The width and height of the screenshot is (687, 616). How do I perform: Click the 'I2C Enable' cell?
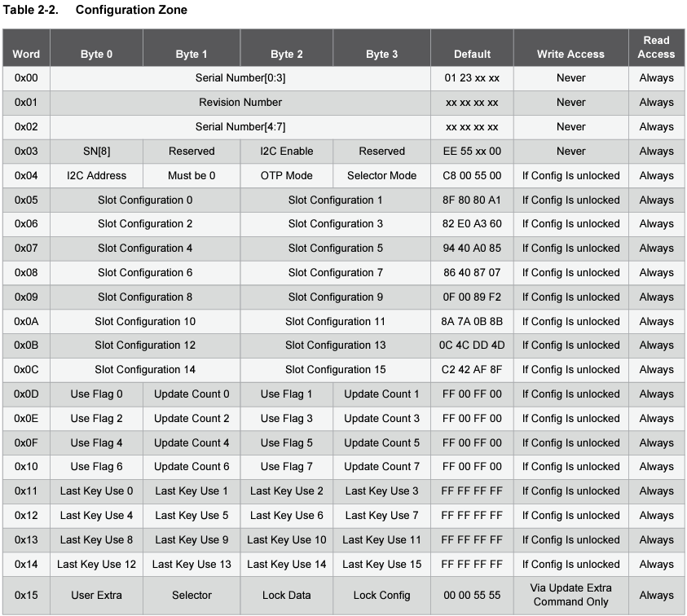coord(287,152)
